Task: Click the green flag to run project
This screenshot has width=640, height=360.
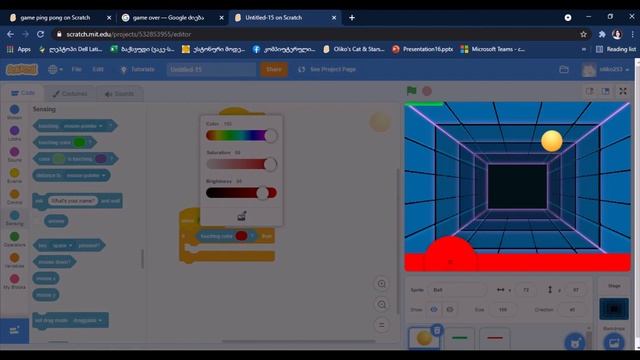Action: (x=411, y=91)
